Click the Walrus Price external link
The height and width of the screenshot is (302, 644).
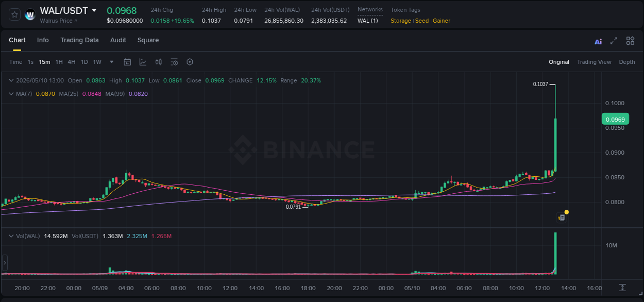59,21
